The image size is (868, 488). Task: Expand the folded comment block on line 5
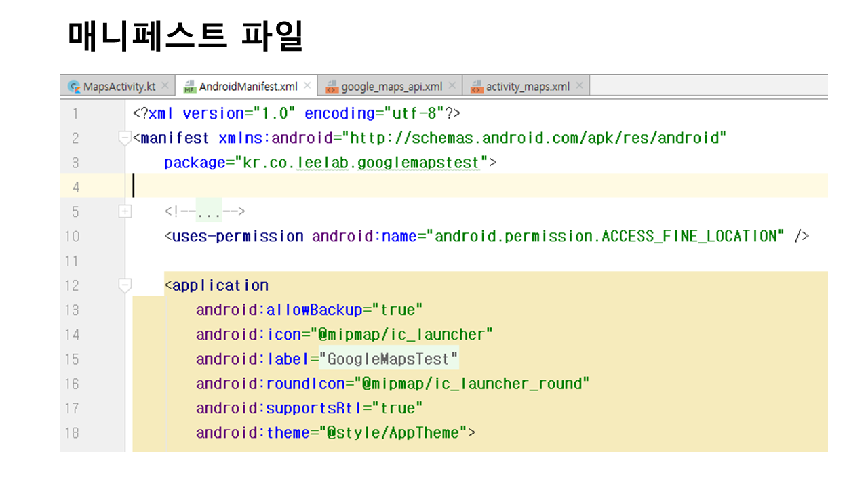[x=125, y=211]
